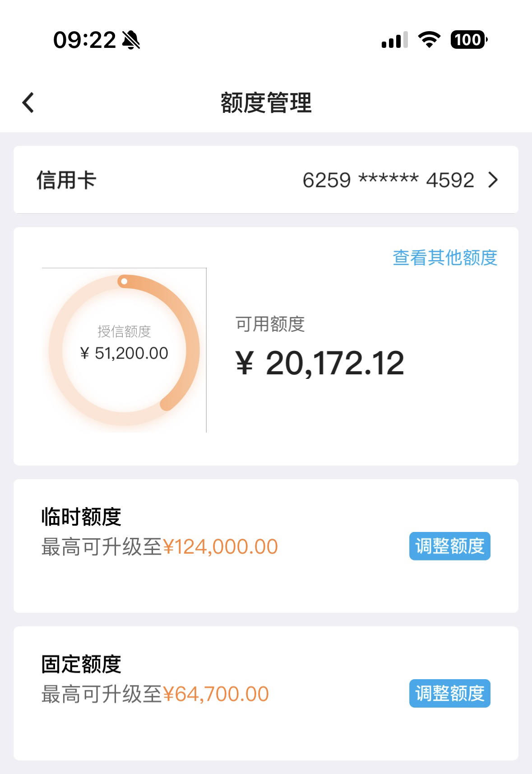Image resolution: width=532 pixels, height=774 pixels.
Task: Open the credit card chevron arrow
Action: (x=493, y=180)
